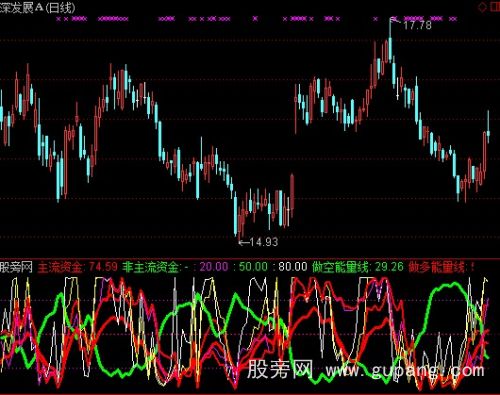Click the green 50.00 reference value
Image resolution: width=500 pixels, height=395 pixels.
(253, 267)
